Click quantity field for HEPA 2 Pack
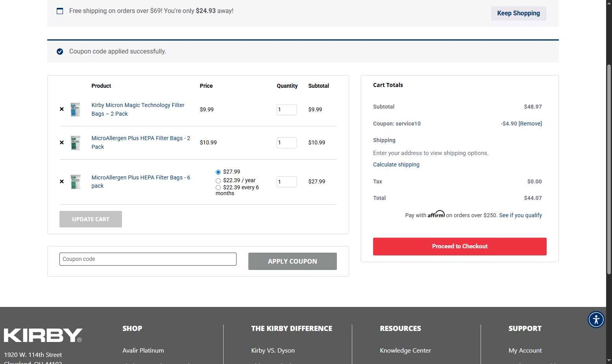612x364 pixels. (x=287, y=143)
